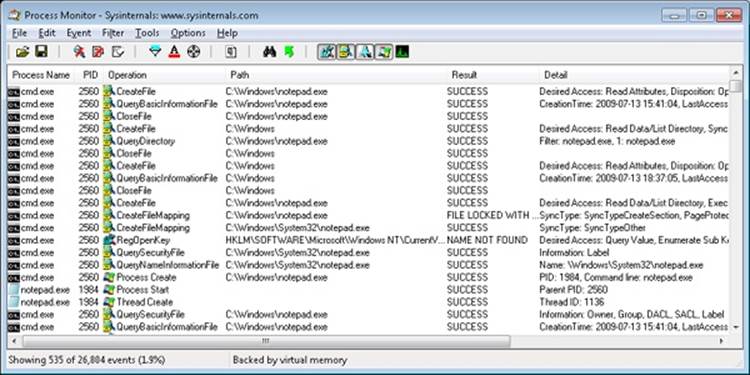Screen dimensions: 750x375
Task: Toggle Show Profiling Events
Action: point(402,52)
